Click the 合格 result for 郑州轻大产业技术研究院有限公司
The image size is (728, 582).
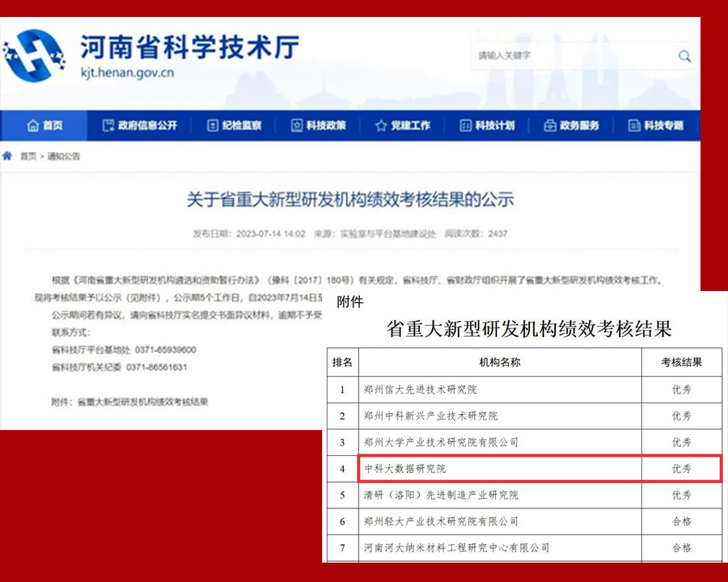point(682,521)
